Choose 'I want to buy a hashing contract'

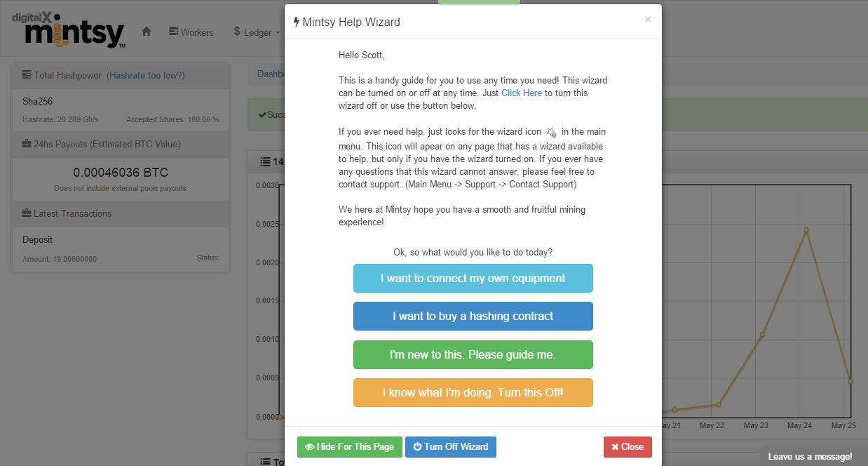(473, 317)
